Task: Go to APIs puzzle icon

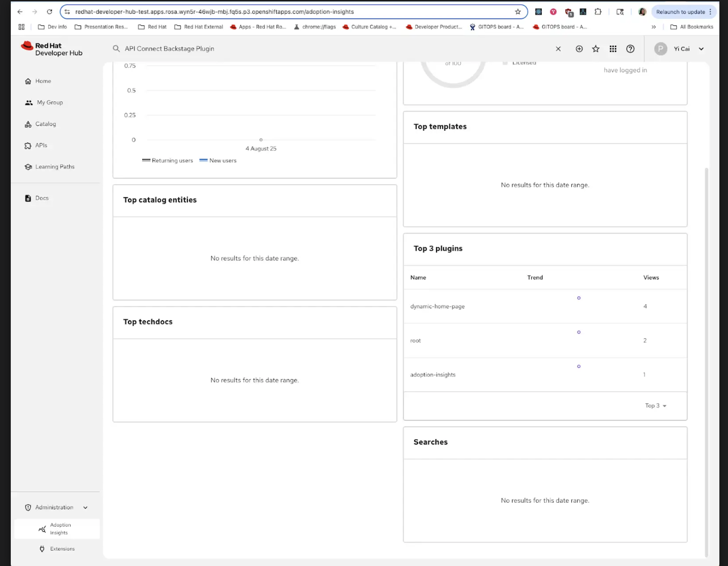Action: [x=28, y=145]
